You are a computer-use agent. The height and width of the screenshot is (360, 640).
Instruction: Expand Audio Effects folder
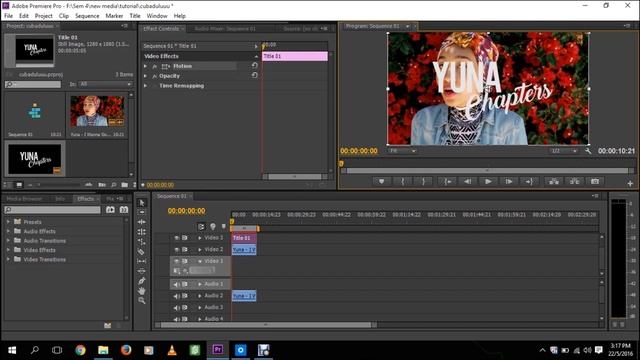tap(8, 231)
